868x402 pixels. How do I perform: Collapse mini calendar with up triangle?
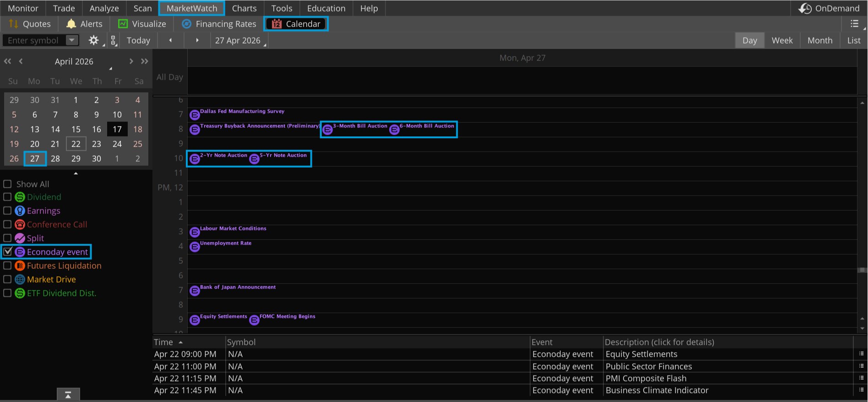point(76,174)
